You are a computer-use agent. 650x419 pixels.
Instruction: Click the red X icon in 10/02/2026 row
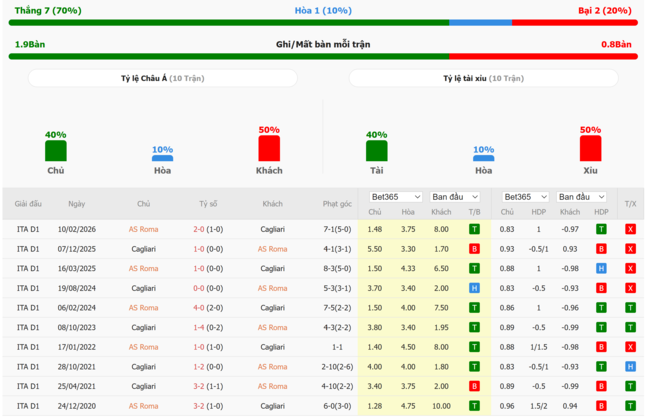click(631, 229)
